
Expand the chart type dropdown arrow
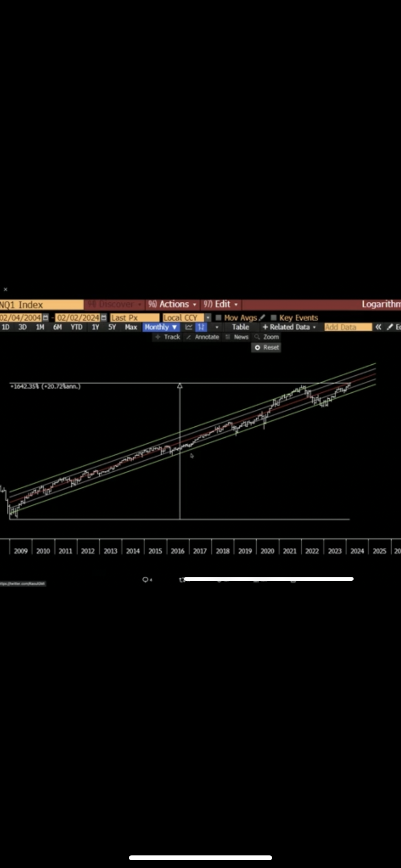[x=216, y=327]
